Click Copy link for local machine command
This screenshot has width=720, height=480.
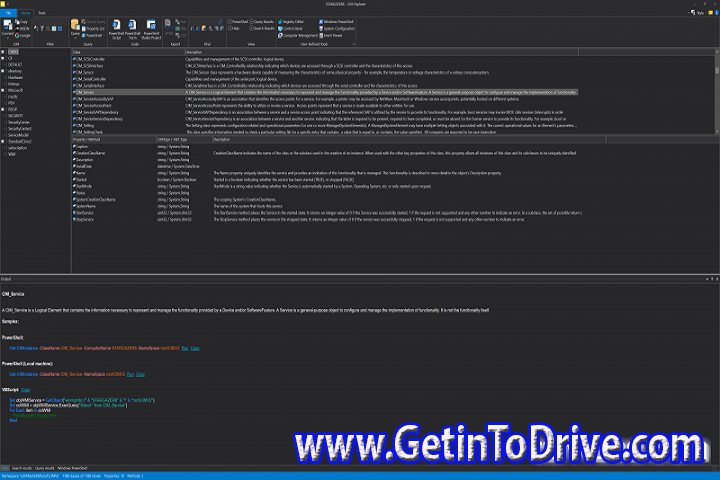coord(141,374)
